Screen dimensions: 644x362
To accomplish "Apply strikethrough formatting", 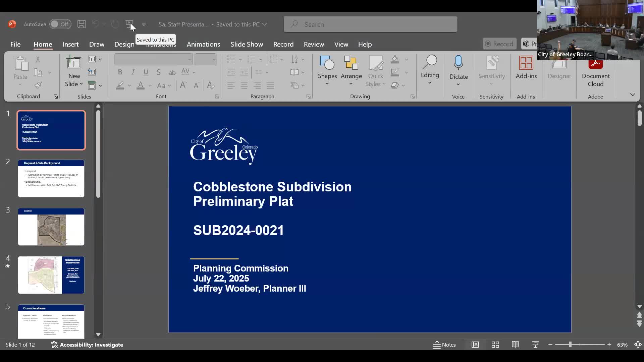I will (x=172, y=72).
